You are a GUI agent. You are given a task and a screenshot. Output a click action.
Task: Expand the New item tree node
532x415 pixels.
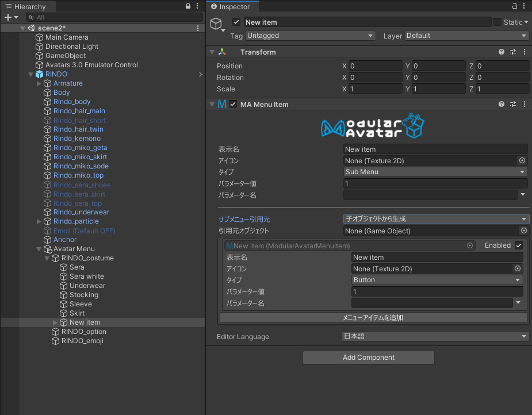[x=55, y=322]
